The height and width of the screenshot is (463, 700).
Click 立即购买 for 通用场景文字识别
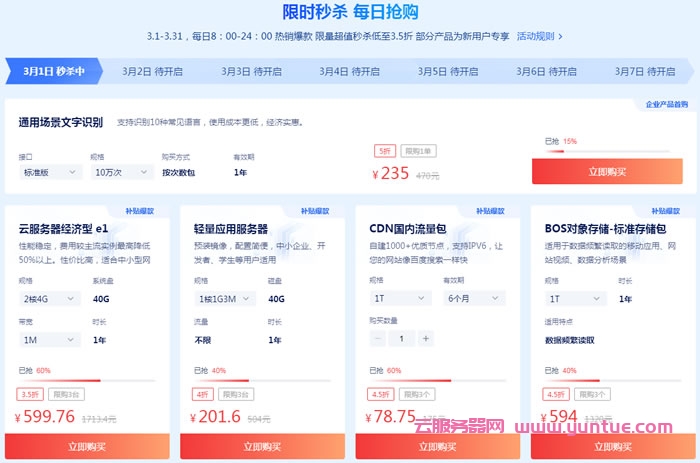pyautogui.click(x=607, y=171)
